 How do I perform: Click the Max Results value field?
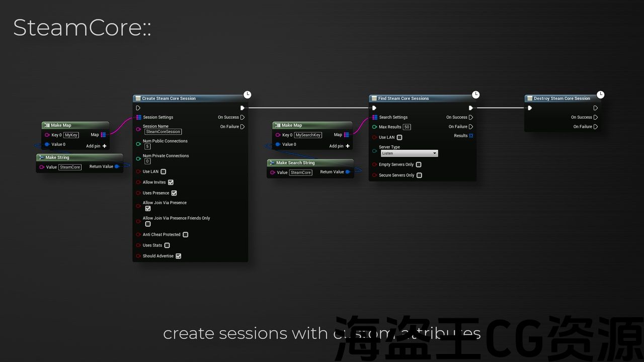coord(407,127)
